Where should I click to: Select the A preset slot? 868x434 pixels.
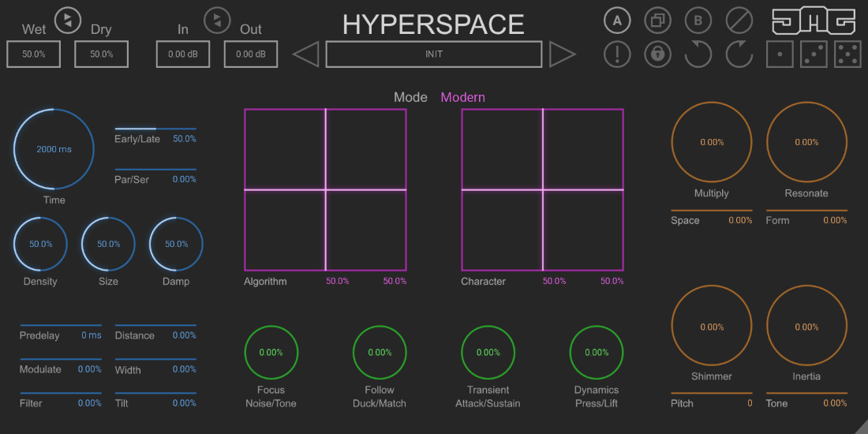[x=617, y=20]
